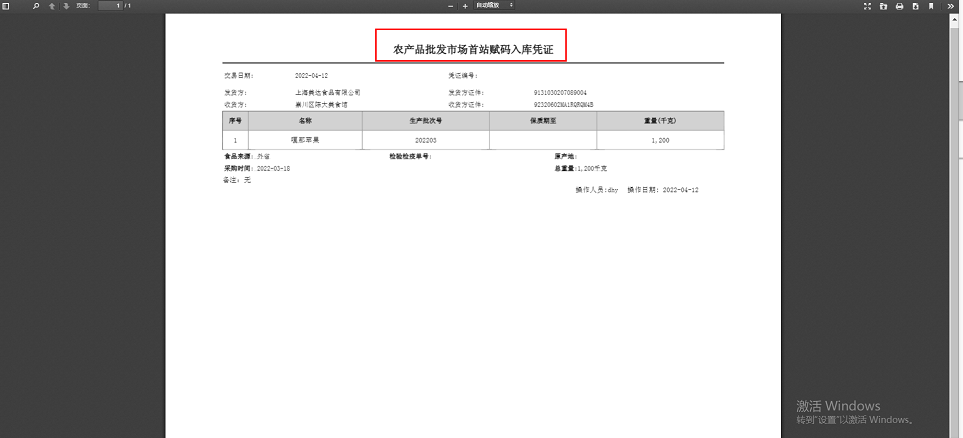Viewport: 963px width, 438px height.
Task: Open the find-in-document search icon
Action: point(37,6)
